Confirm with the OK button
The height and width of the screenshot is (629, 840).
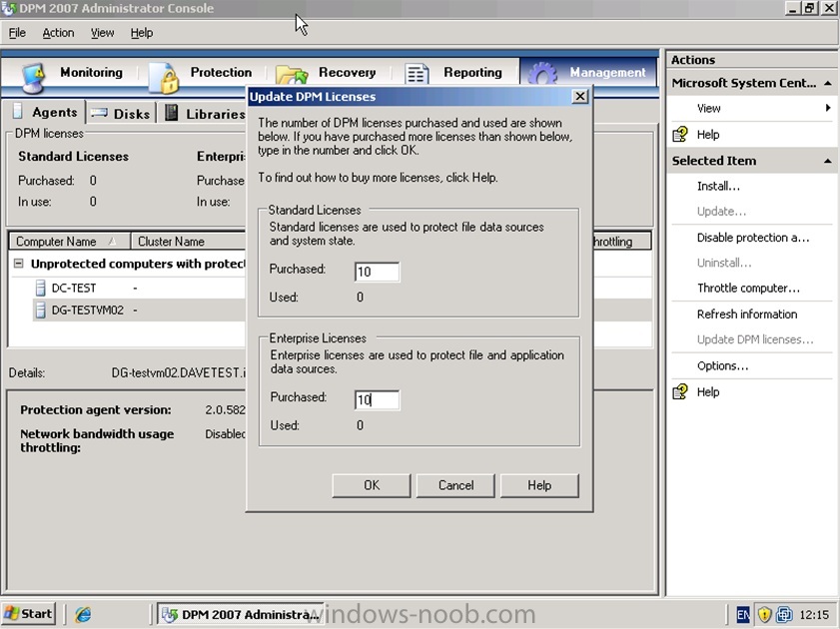[x=372, y=485]
